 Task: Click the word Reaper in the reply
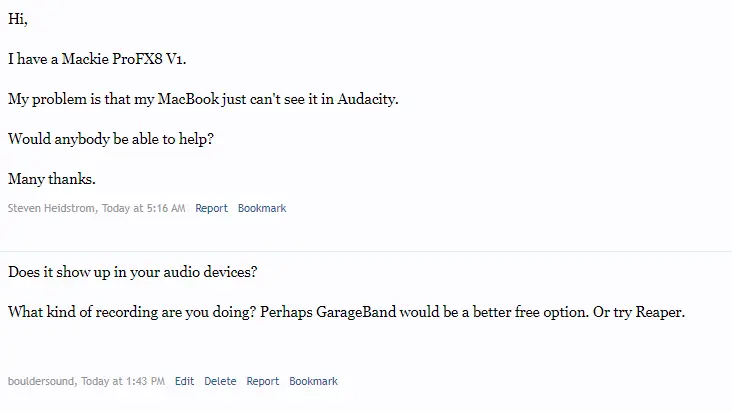(x=660, y=312)
